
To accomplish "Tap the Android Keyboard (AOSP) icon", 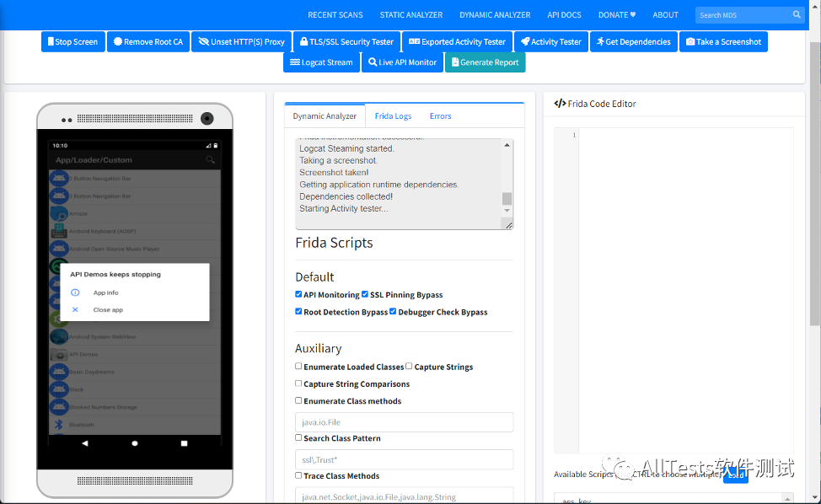I will 59,231.
